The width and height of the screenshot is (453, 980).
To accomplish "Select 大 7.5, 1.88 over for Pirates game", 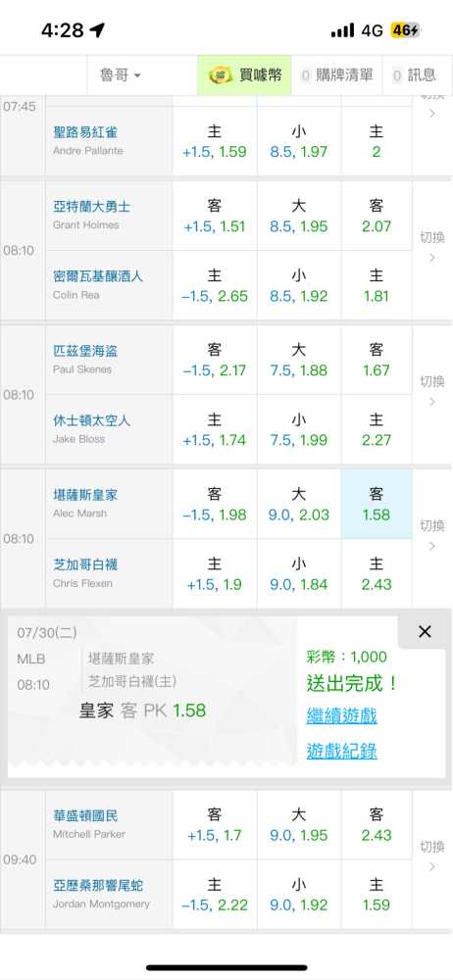I will point(298,360).
